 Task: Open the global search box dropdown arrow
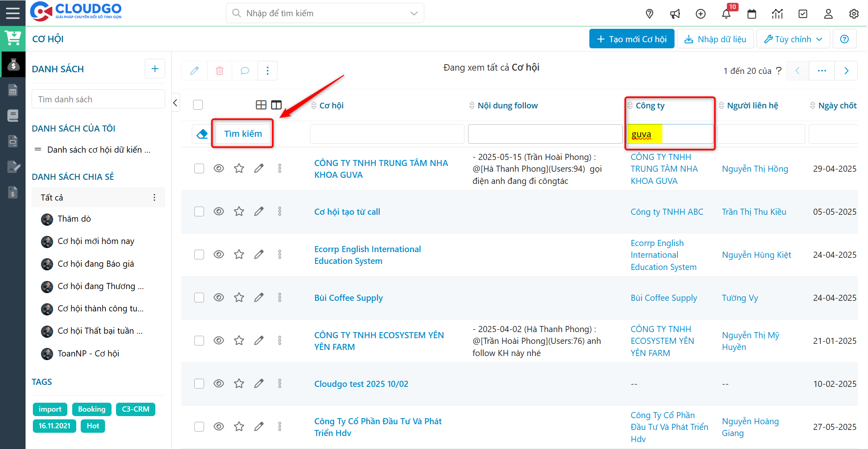(x=414, y=13)
